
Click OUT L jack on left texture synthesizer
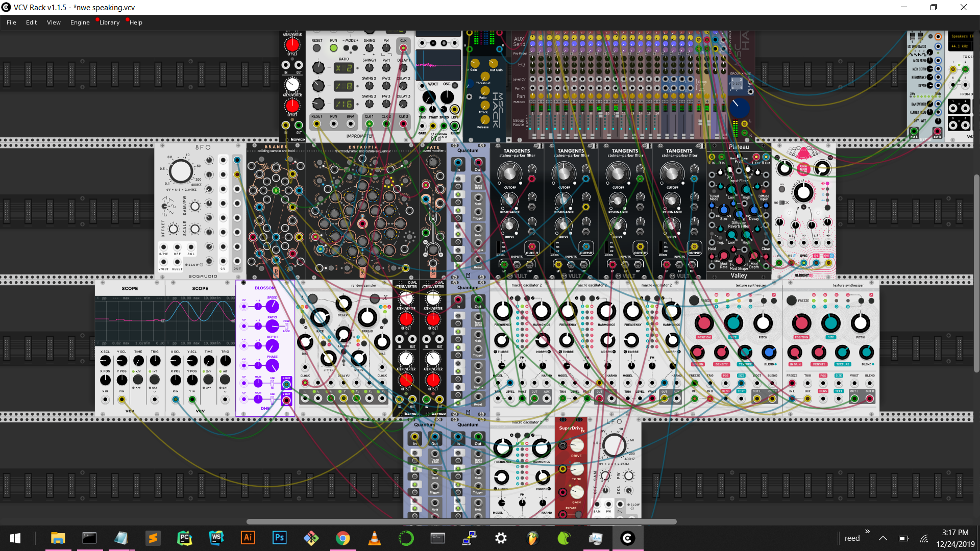757,398
